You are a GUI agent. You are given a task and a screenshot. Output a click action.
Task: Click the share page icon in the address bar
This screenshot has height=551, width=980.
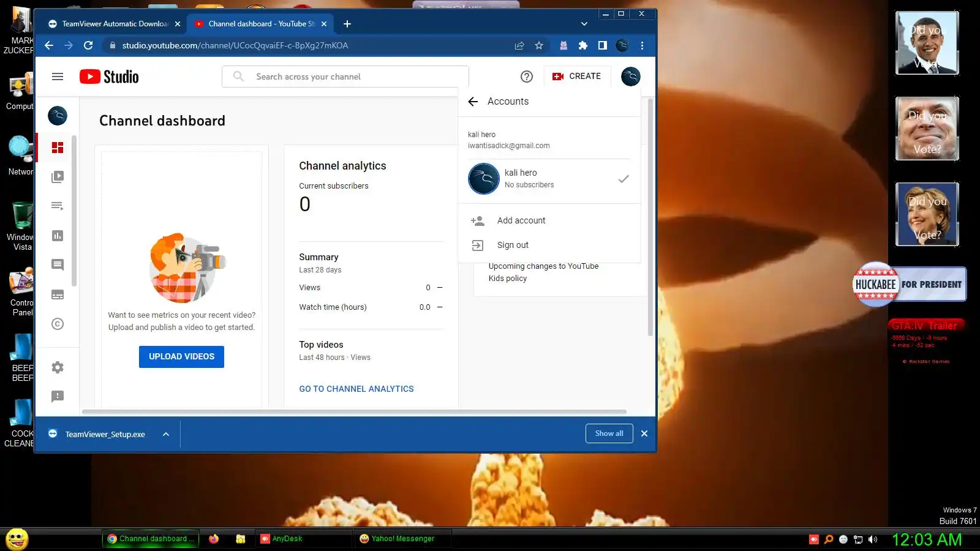coord(519,45)
